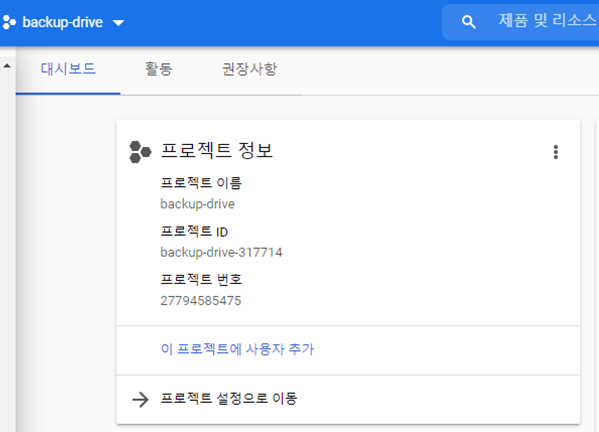Click the project hexagon icon in header
Image resolution: width=599 pixels, height=432 pixels.
pos(9,23)
